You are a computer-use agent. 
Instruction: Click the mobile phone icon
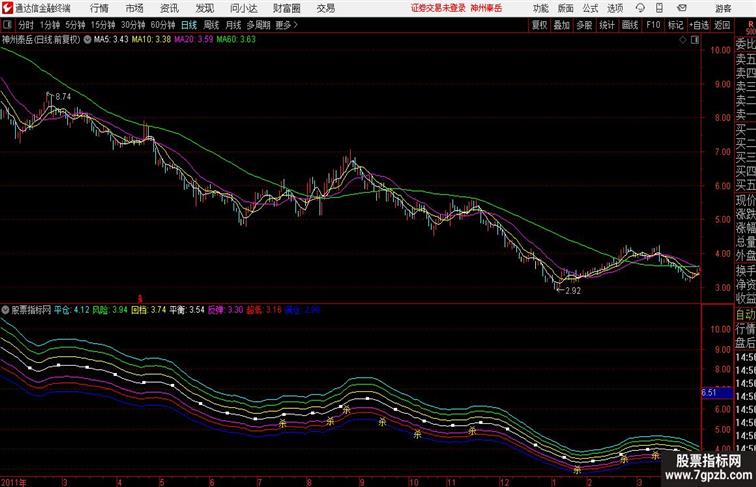coord(659,8)
